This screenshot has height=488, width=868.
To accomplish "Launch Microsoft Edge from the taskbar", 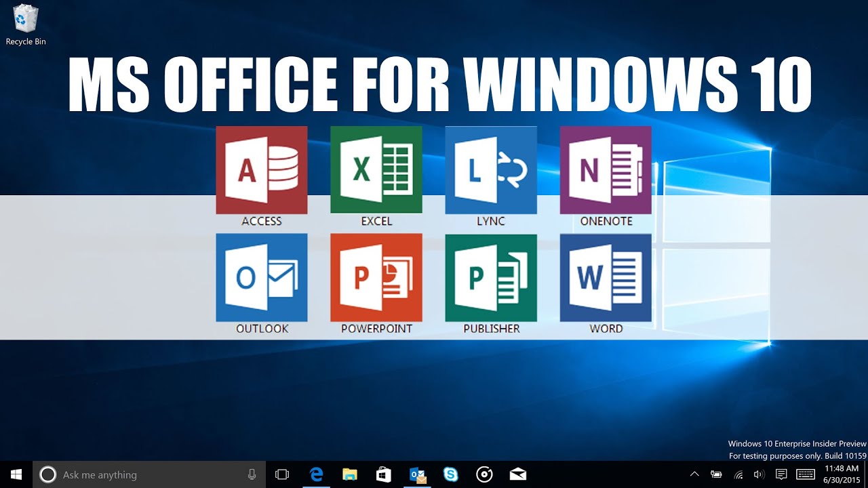I will (316, 474).
